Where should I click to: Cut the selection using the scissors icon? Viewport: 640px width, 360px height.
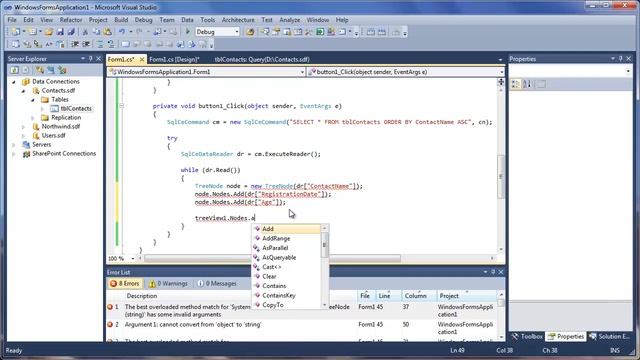click(x=85, y=32)
